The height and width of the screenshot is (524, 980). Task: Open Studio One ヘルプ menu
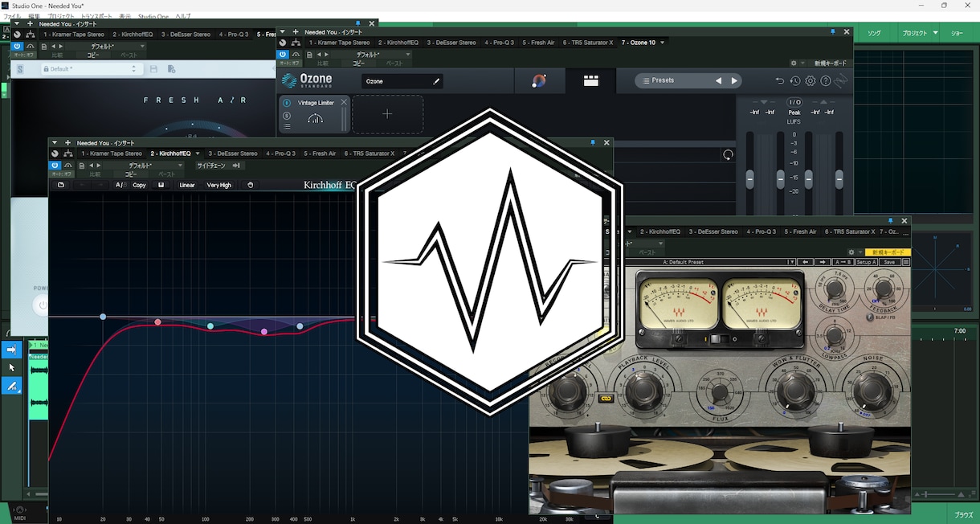183,16
